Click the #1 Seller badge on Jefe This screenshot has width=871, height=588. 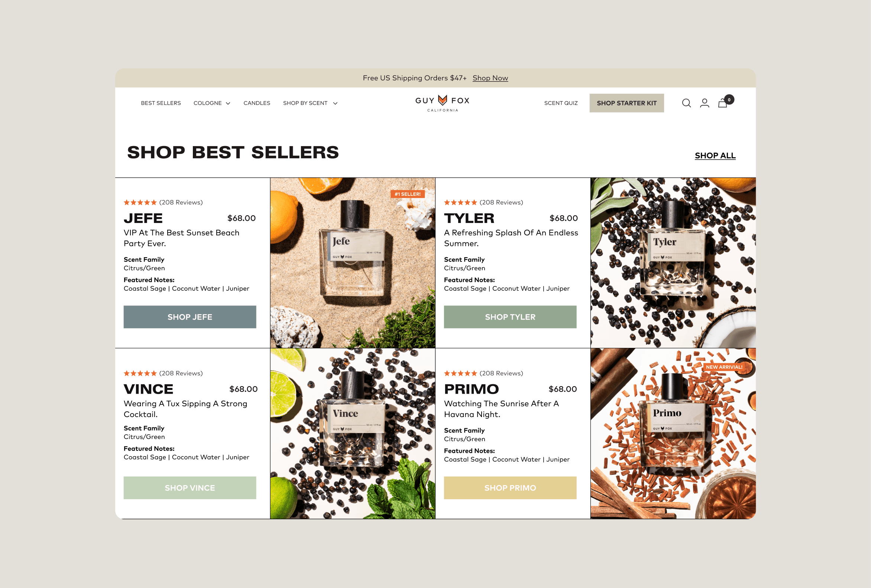[x=407, y=194]
